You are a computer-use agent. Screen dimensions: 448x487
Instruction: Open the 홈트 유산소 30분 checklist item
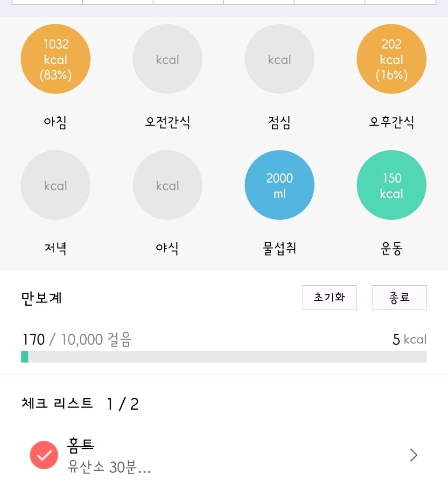[x=224, y=455]
